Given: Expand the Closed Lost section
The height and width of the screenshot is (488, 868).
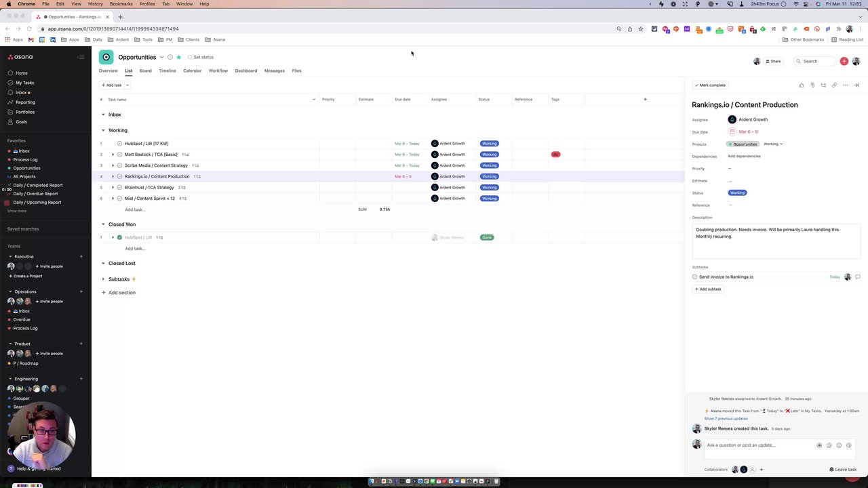Looking at the screenshot, I should click(103, 263).
